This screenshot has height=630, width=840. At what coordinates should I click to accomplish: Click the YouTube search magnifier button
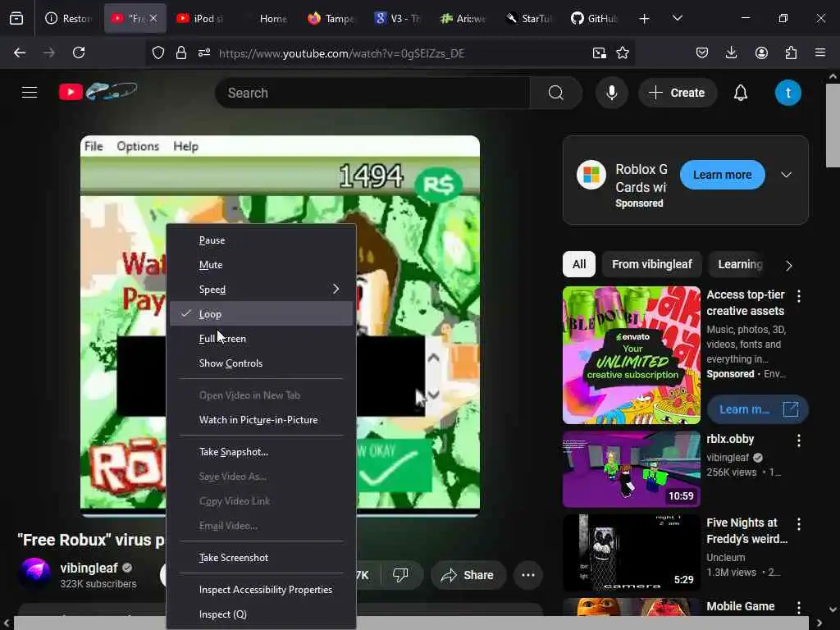555,93
